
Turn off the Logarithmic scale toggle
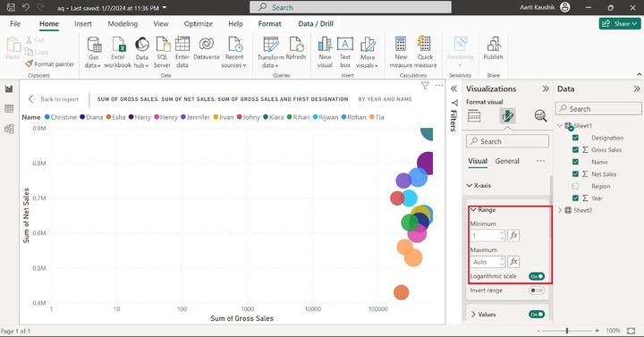537,276
